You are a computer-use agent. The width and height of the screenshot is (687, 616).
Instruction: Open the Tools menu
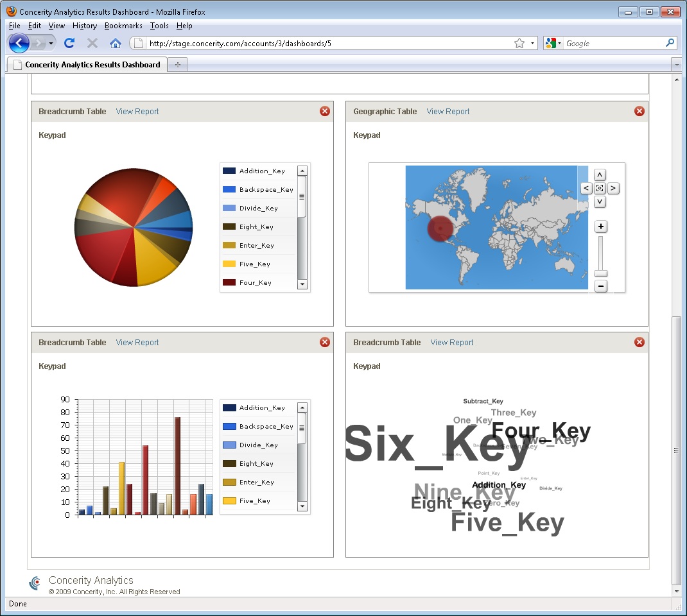pyautogui.click(x=159, y=26)
